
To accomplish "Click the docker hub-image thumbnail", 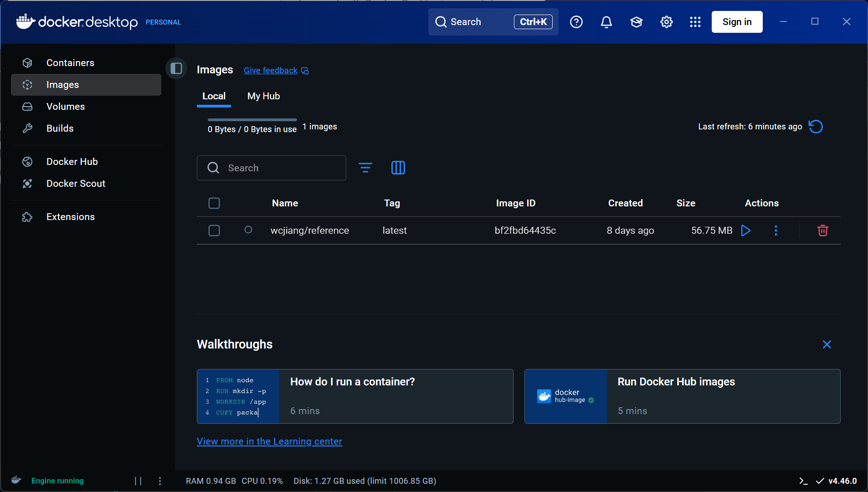I will point(565,396).
